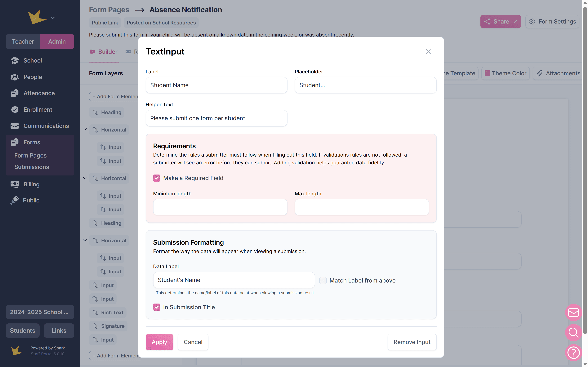
Task: Switch to the Teacher tab
Action: pyautogui.click(x=23, y=41)
